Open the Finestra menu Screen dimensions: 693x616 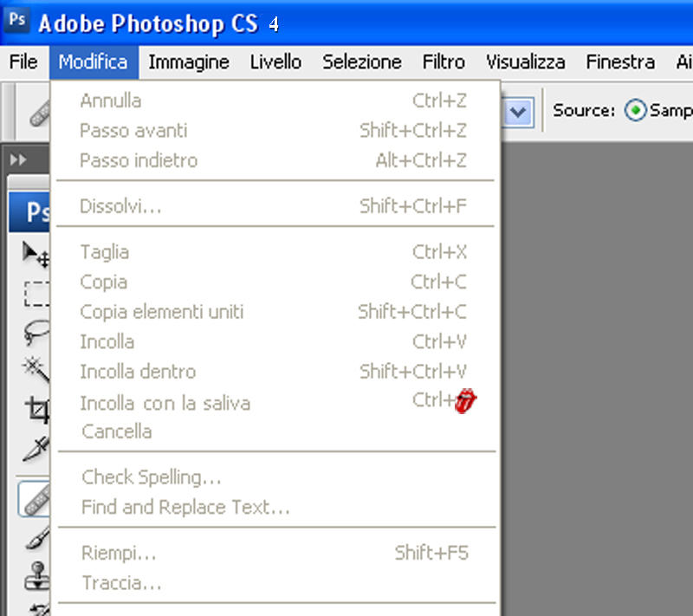[x=620, y=62]
